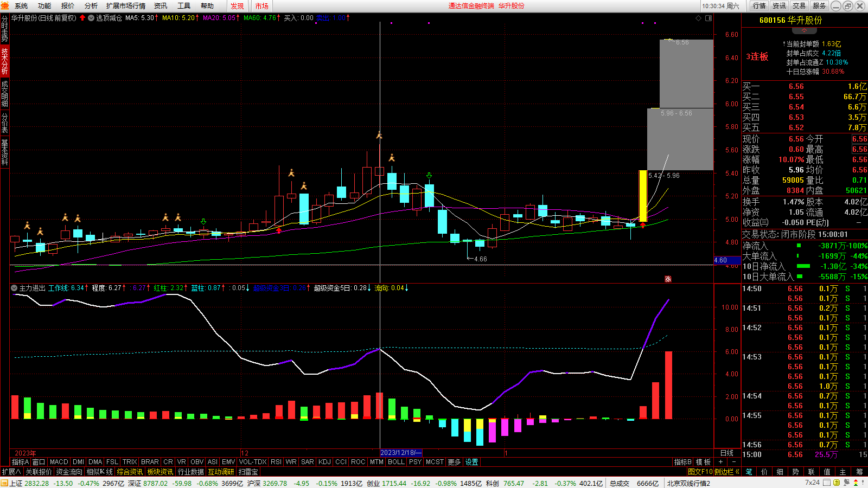Viewport: 868px width, 488px height.
Task: Click the 设置 indicator settings button
Action: [472, 462]
